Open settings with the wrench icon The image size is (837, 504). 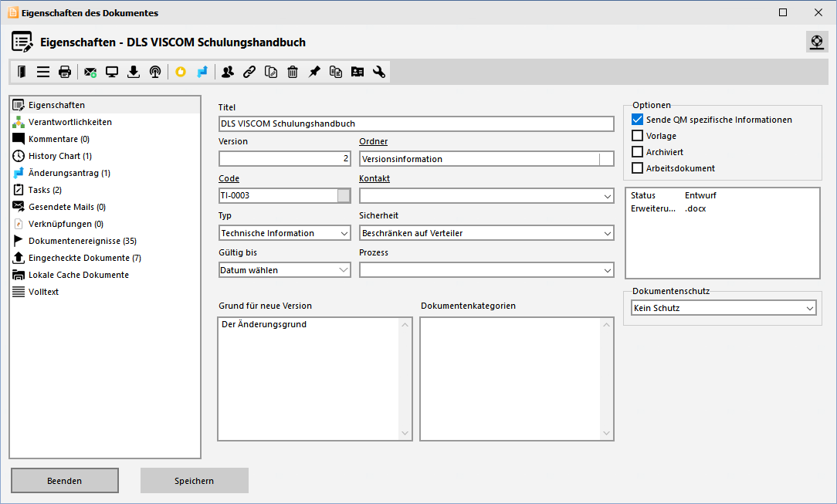(x=379, y=72)
